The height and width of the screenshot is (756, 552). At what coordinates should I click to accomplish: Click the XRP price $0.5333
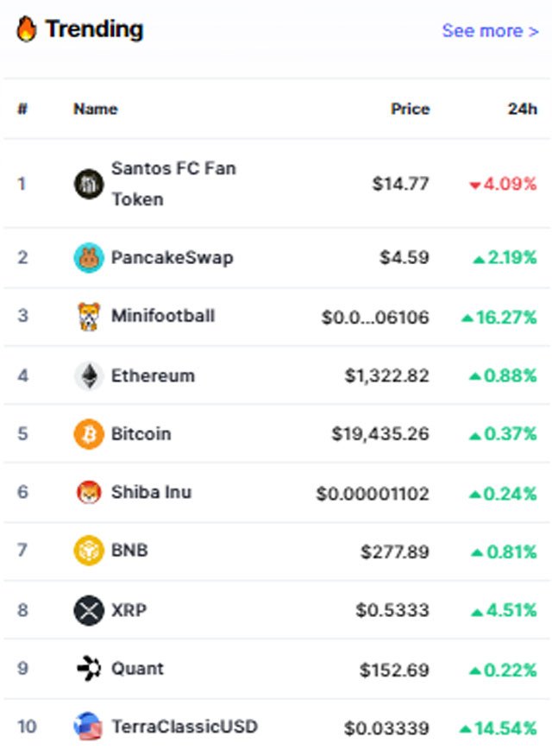[x=392, y=610]
